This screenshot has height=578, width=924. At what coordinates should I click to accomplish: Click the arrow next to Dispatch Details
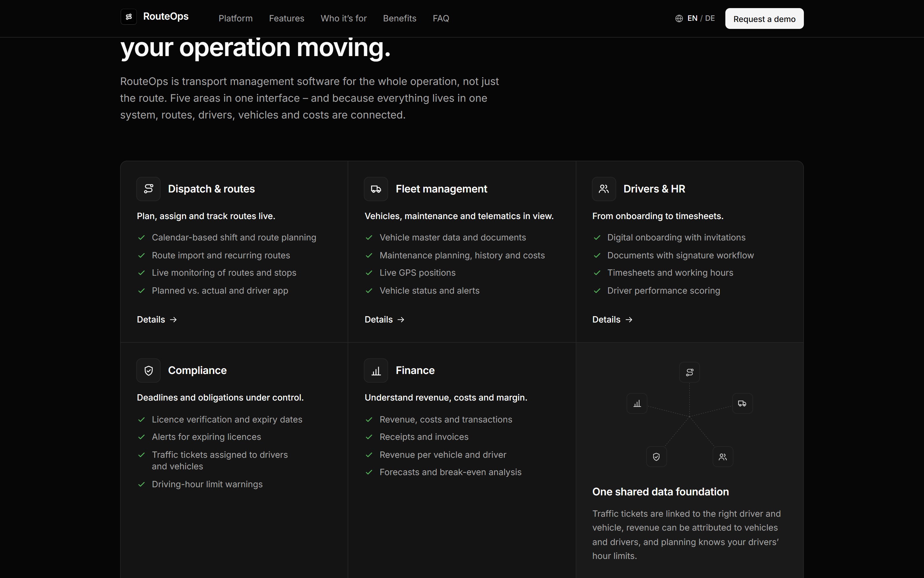[173, 320]
